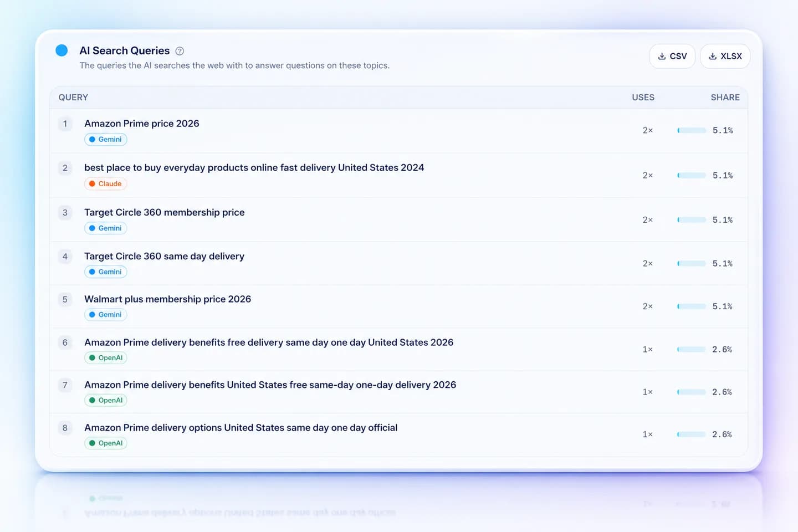The width and height of the screenshot is (798, 532).
Task: Click the QUERY column header
Action: [x=73, y=97]
